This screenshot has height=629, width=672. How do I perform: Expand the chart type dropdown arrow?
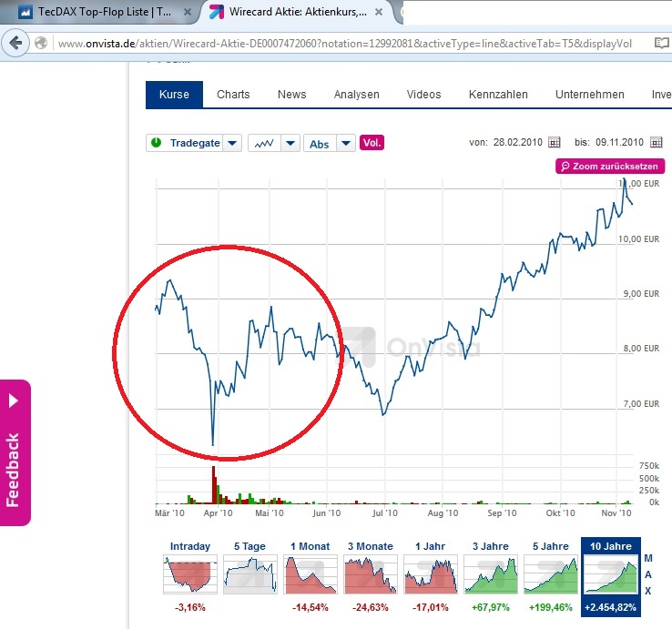point(290,143)
